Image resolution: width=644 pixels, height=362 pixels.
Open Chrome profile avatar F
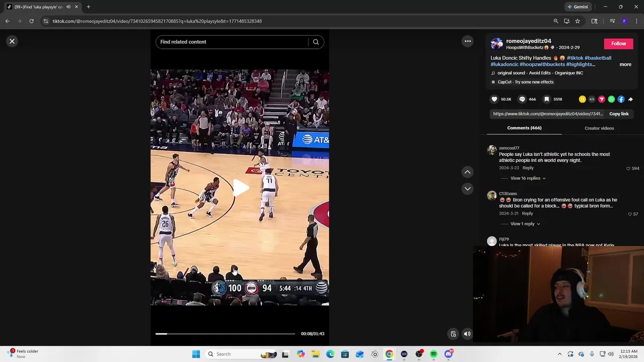(x=624, y=21)
